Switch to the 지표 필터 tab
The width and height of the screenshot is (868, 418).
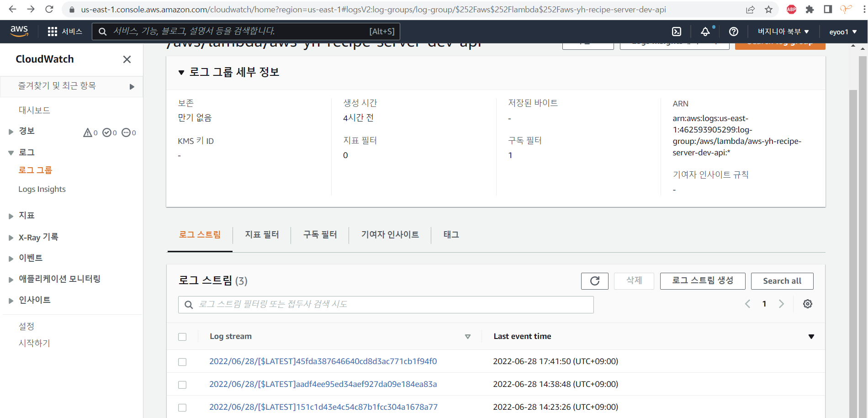pos(262,235)
